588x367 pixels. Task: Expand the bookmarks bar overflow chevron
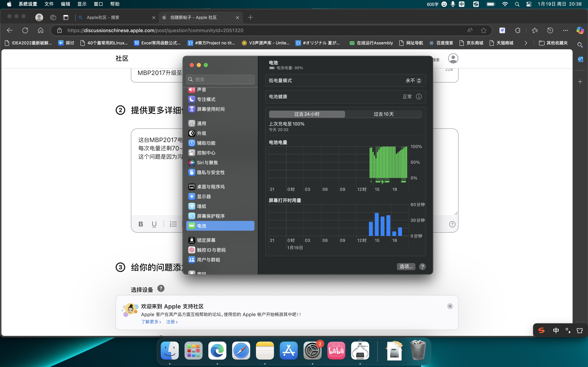[526, 43]
